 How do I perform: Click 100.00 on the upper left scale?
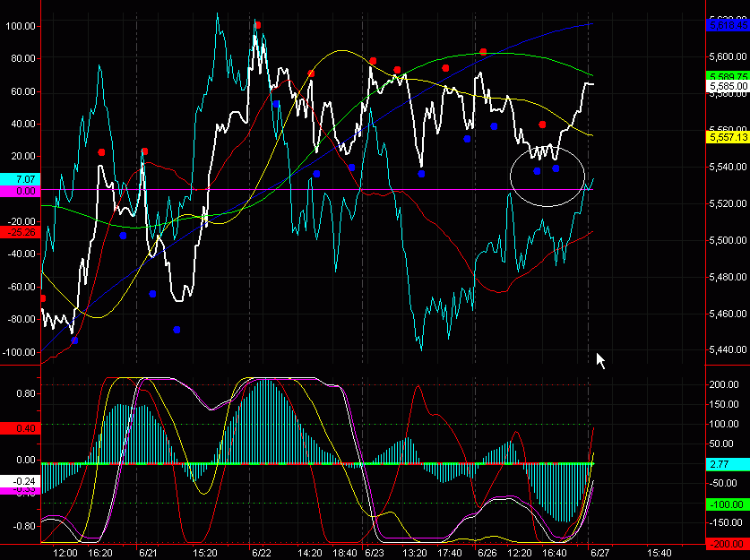pyautogui.click(x=20, y=26)
